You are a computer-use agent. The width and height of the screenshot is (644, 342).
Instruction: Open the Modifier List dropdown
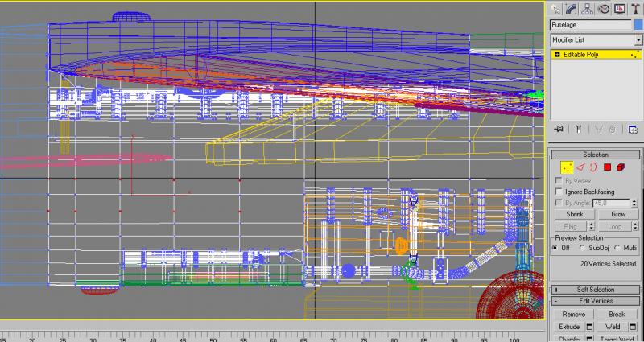point(597,39)
